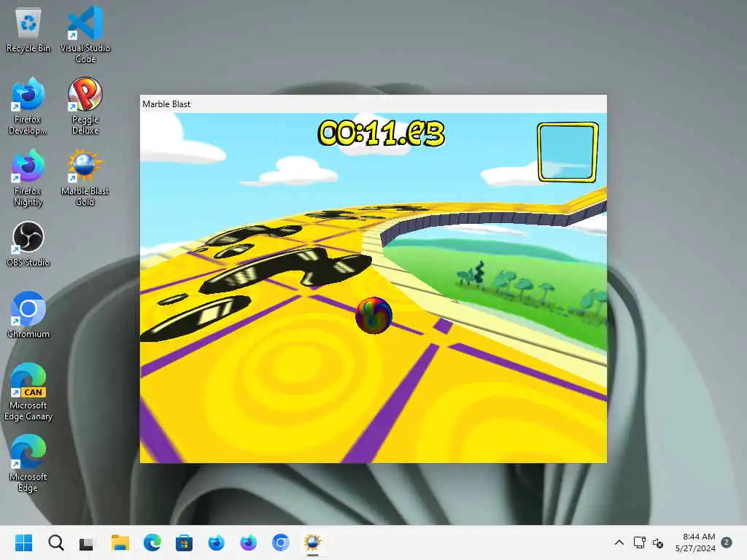Show hidden system tray icons
The width and height of the screenshot is (747, 560).
[x=619, y=542]
